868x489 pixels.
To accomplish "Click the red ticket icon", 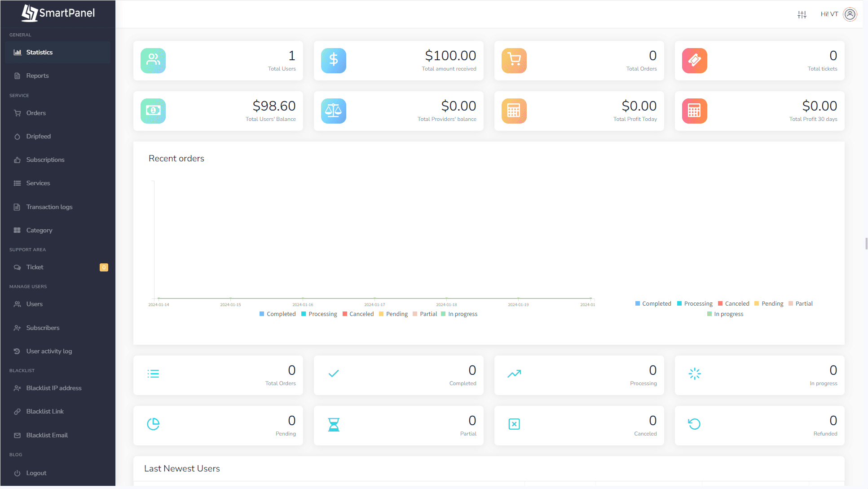I will (x=694, y=60).
